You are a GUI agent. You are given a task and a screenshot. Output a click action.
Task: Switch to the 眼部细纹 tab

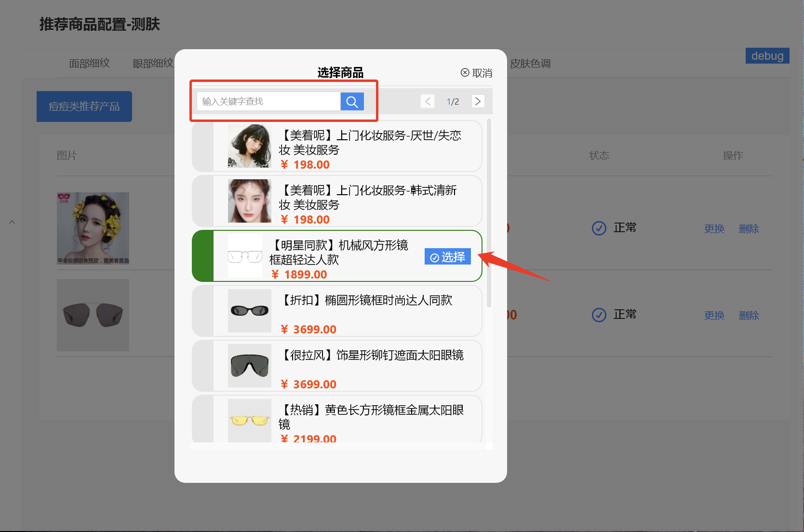tap(153, 63)
